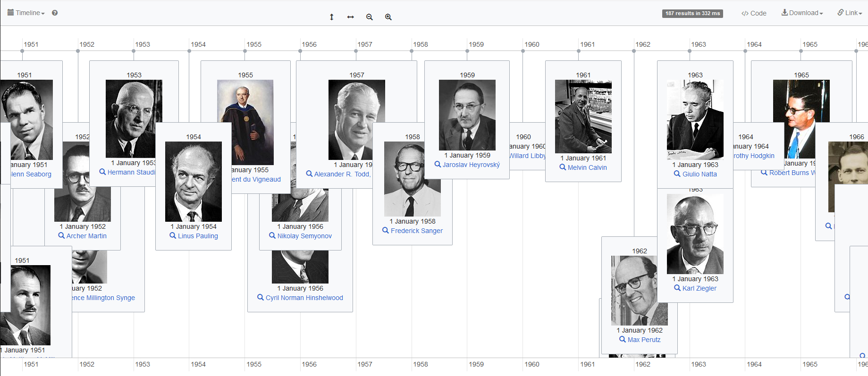Open the Archer Martin link
The height and width of the screenshot is (376, 868).
(86, 236)
